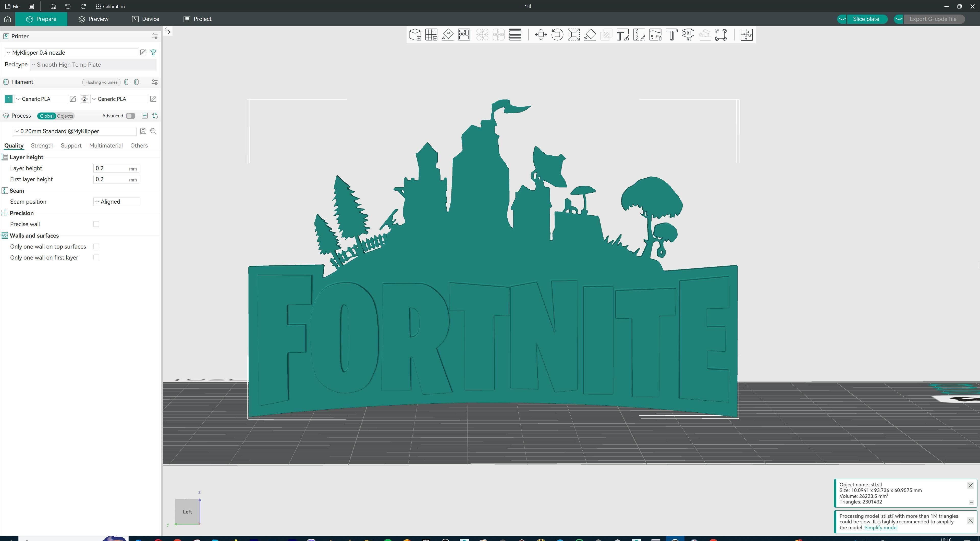Switch to the Device tab

[146, 19]
